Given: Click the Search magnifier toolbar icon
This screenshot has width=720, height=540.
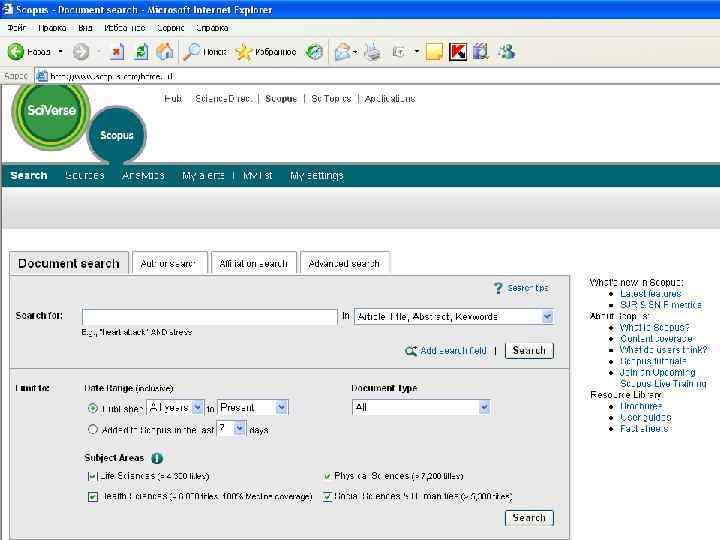Looking at the screenshot, I should pyautogui.click(x=191, y=51).
